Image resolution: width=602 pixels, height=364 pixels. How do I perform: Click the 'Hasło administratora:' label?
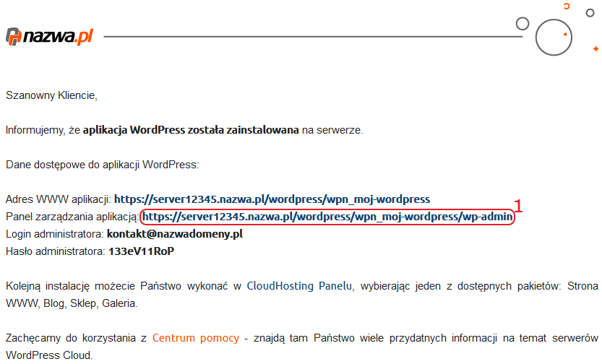[x=55, y=251]
